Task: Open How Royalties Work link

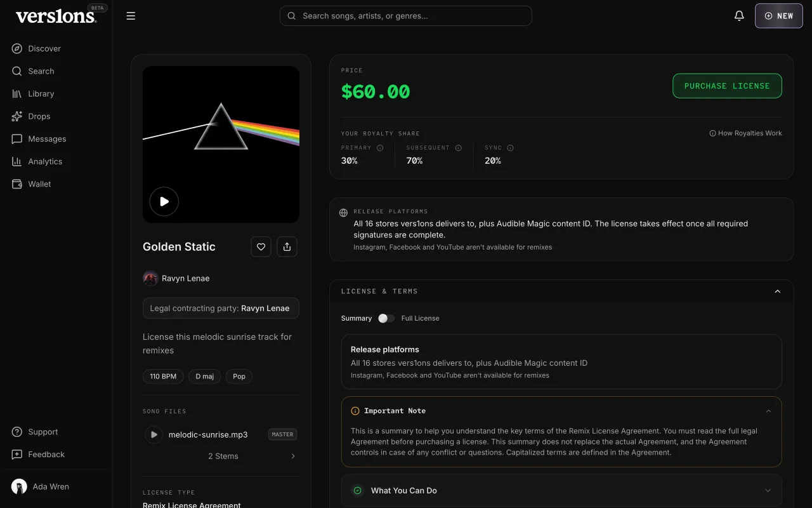Action: pos(745,133)
